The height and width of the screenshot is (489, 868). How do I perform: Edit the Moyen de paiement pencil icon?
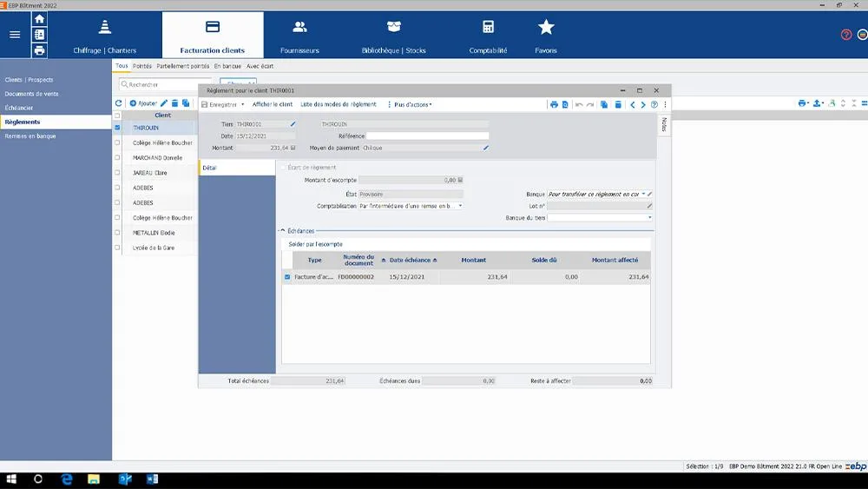(486, 148)
